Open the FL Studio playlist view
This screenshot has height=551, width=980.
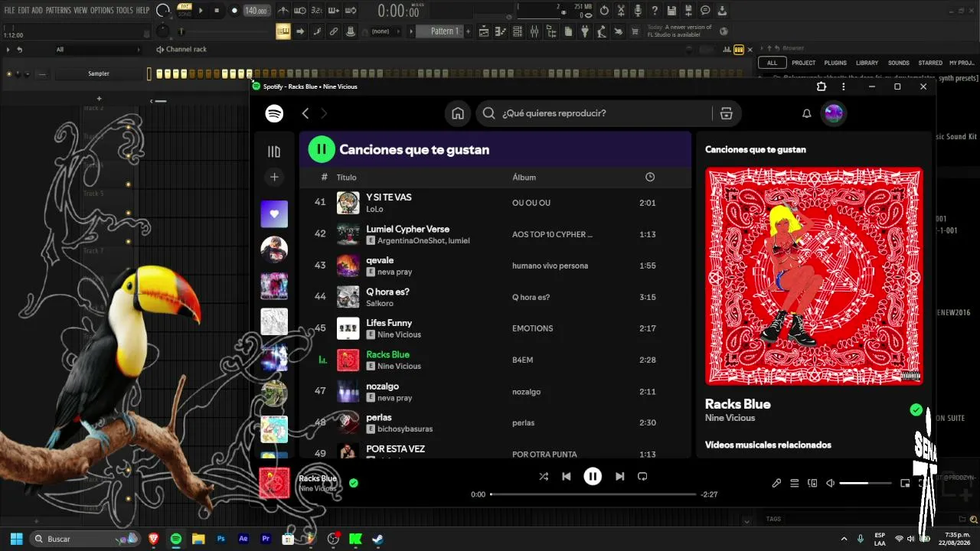(x=484, y=31)
